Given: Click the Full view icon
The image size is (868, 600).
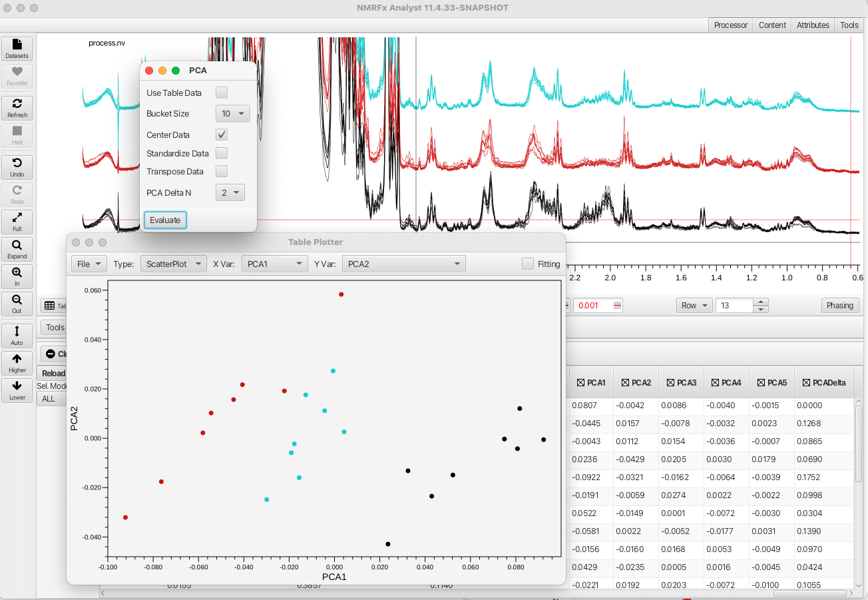Looking at the screenshot, I should pyautogui.click(x=17, y=222).
